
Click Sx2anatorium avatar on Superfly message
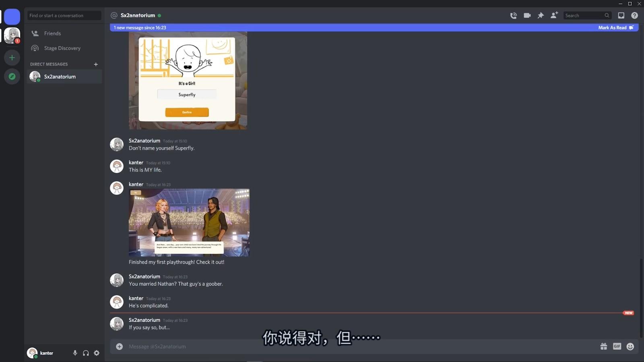tap(117, 144)
